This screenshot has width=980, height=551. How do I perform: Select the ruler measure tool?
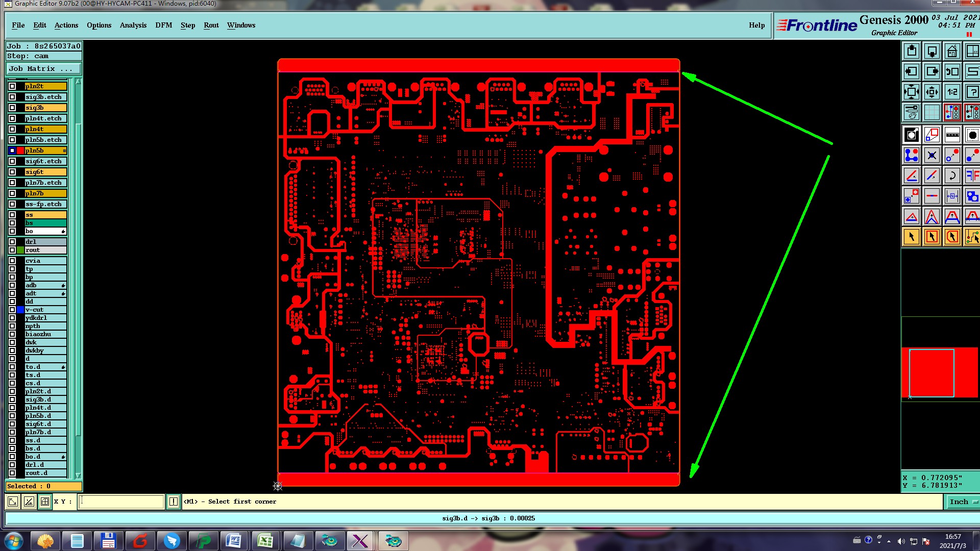952,135
